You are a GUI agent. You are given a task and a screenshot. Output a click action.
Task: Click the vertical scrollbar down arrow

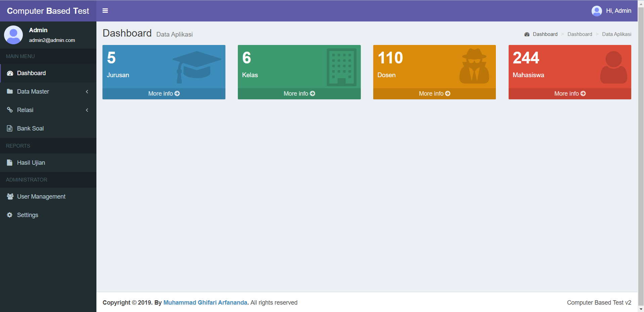click(641, 309)
